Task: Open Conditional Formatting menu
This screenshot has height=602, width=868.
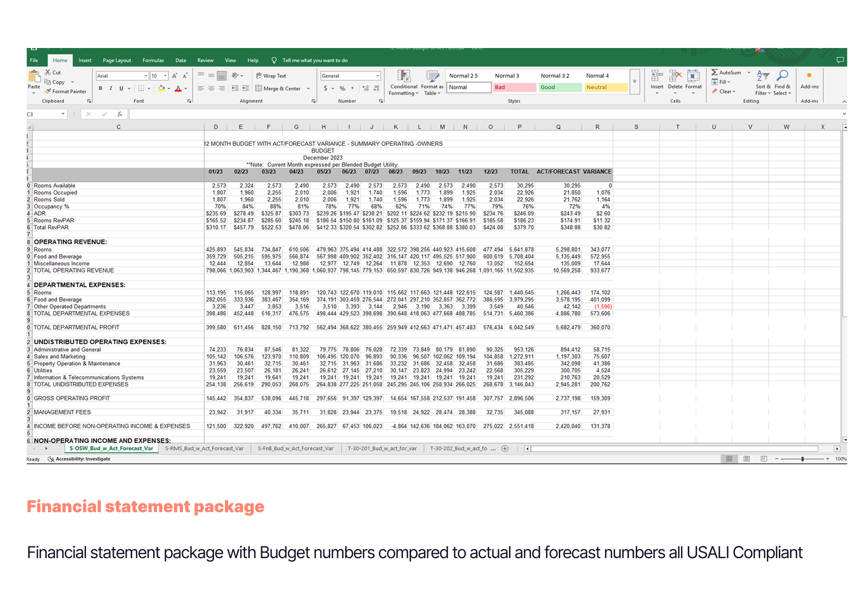Action: tap(403, 83)
